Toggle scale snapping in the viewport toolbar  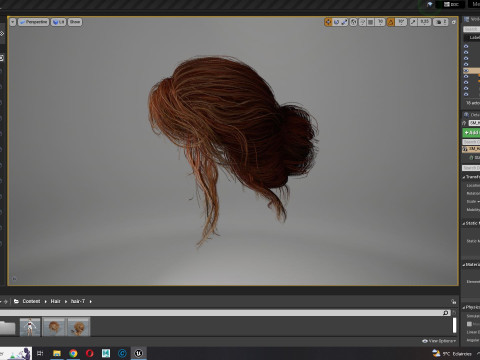[413, 22]
